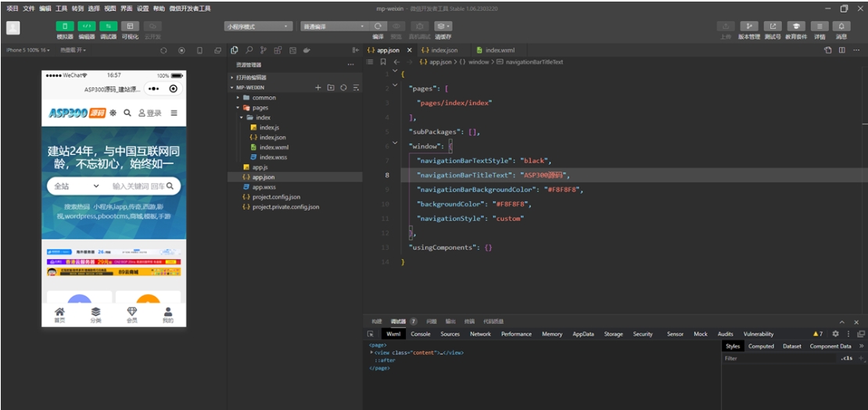Switch to the Network tab

[480, 333]
